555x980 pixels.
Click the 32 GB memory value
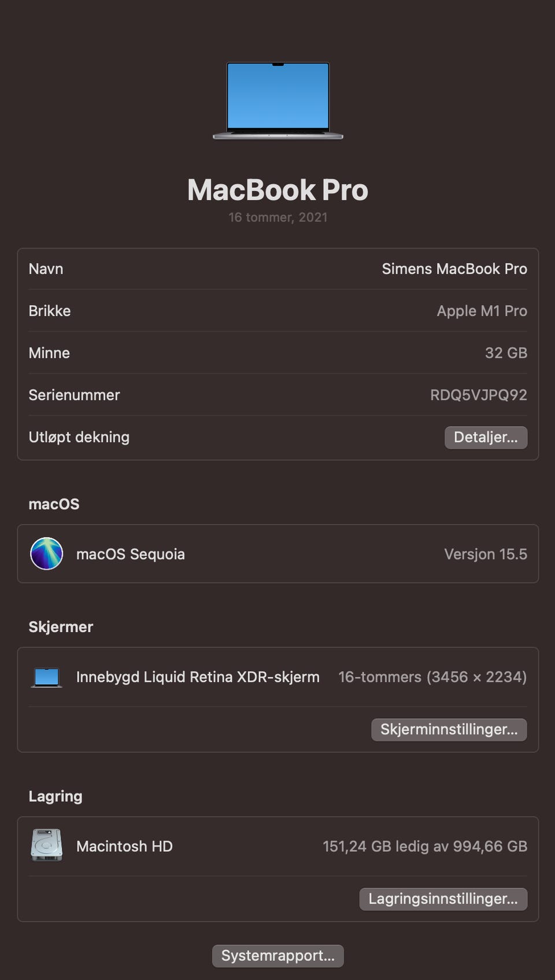click(506, 353)
